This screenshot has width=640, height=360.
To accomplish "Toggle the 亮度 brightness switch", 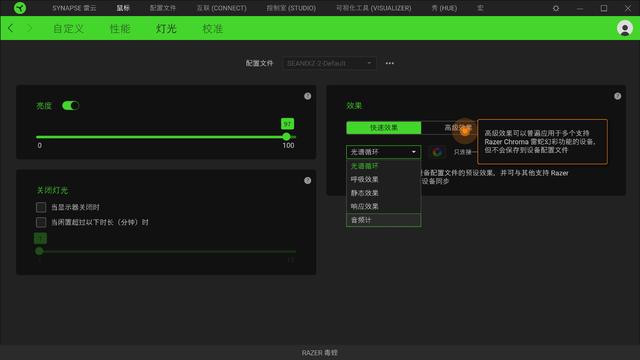I will (x=70, y=106).
